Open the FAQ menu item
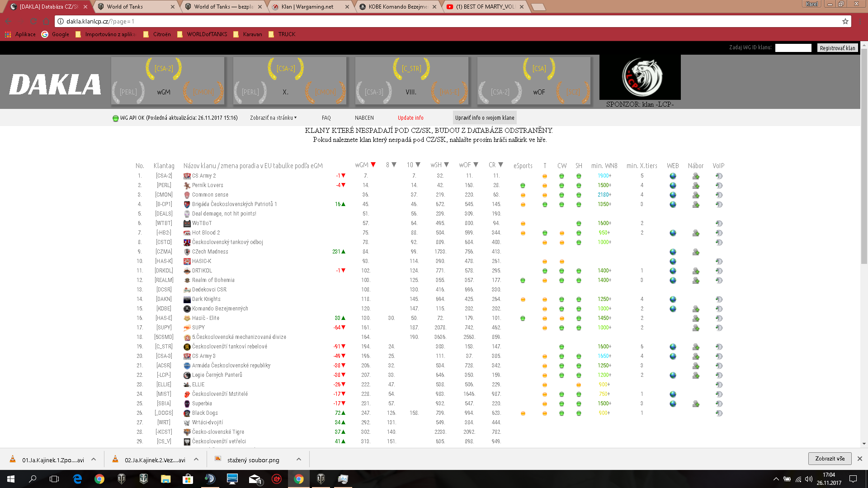 (x=326, y=118)
